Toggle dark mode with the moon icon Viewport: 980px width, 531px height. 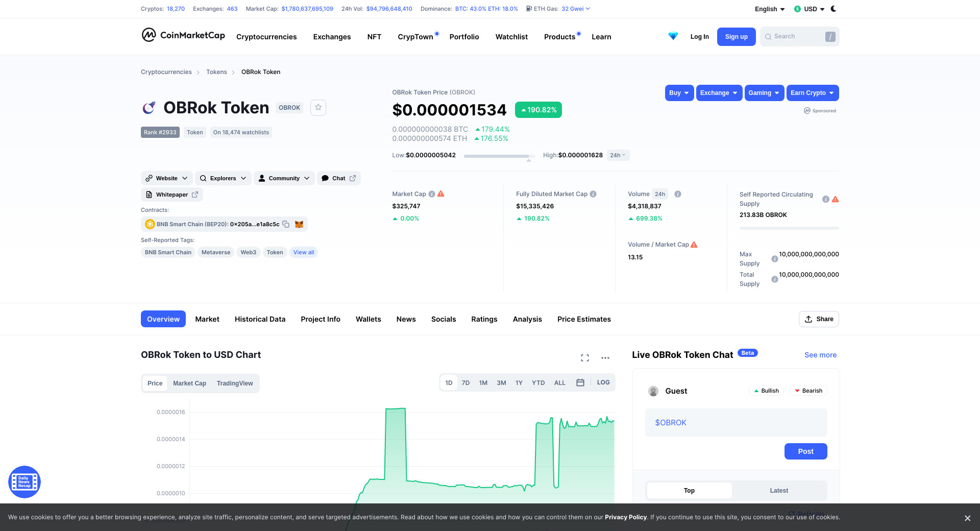click(834, 9)
